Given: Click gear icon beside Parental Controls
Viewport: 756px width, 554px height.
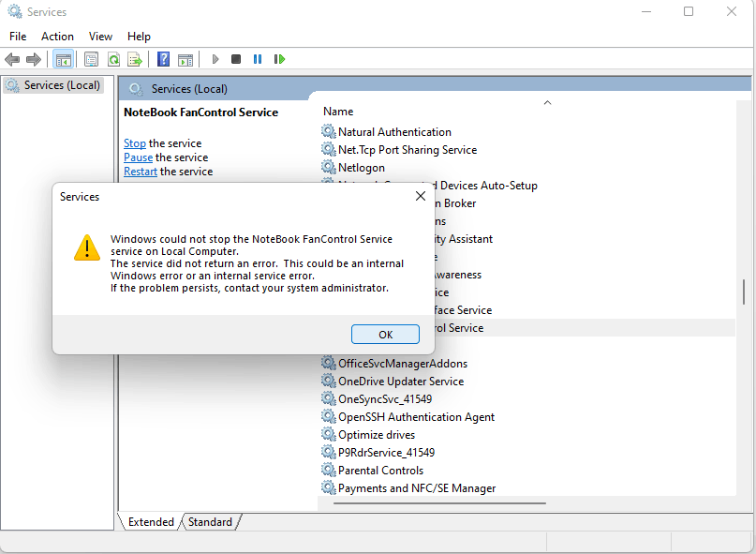Looking at the screenshot, I should click(328, 470).
